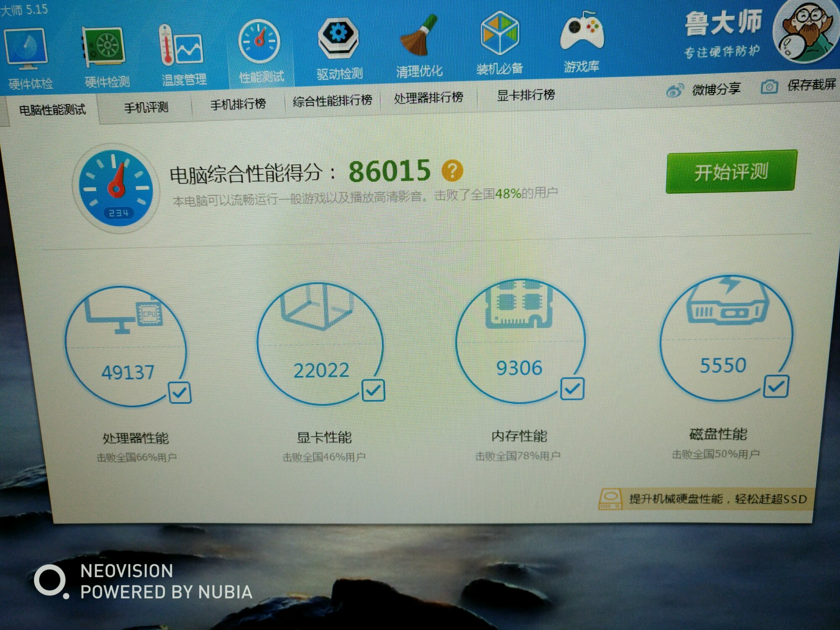Click the 内存性能 label
This screenshot has width=840, height=630.
click(519, 436)
